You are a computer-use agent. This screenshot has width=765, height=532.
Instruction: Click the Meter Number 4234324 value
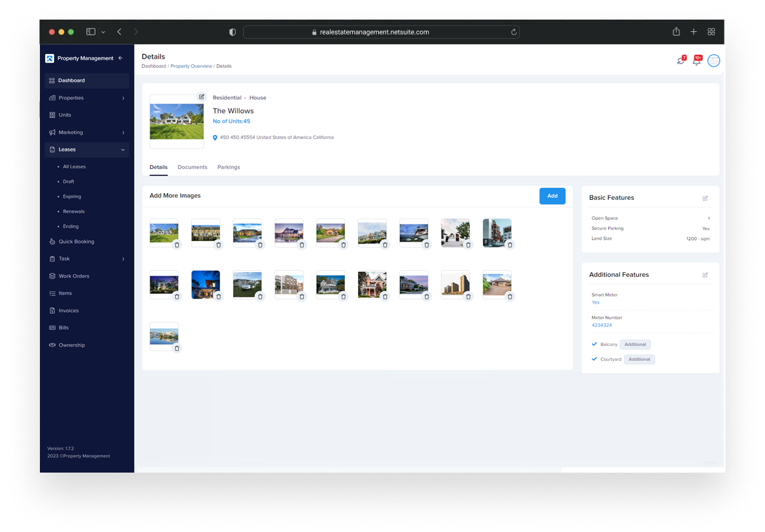(x=602, y=325)
